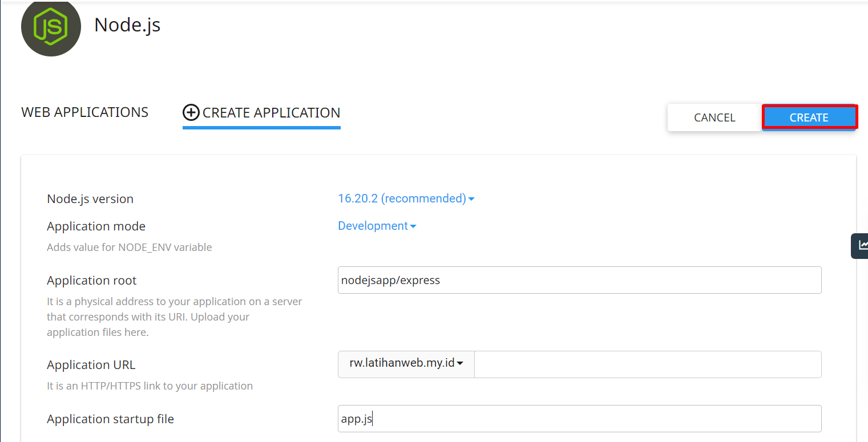Click the "Application root" label

click(x=92, y=281)
